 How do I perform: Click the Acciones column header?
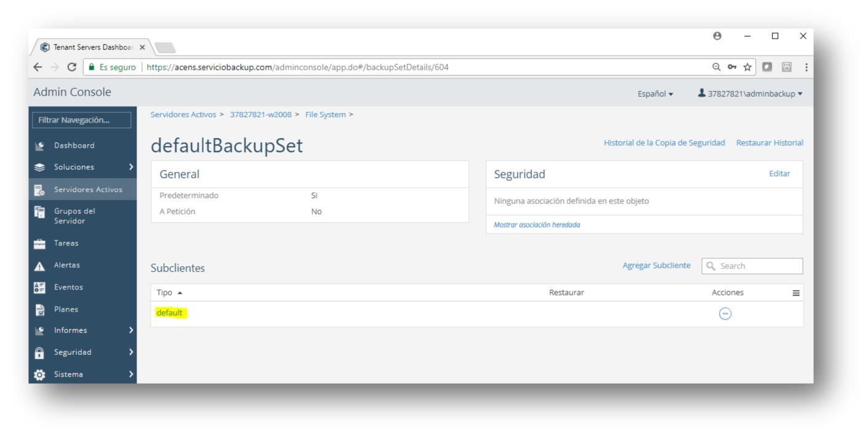(x=728, y=293)
